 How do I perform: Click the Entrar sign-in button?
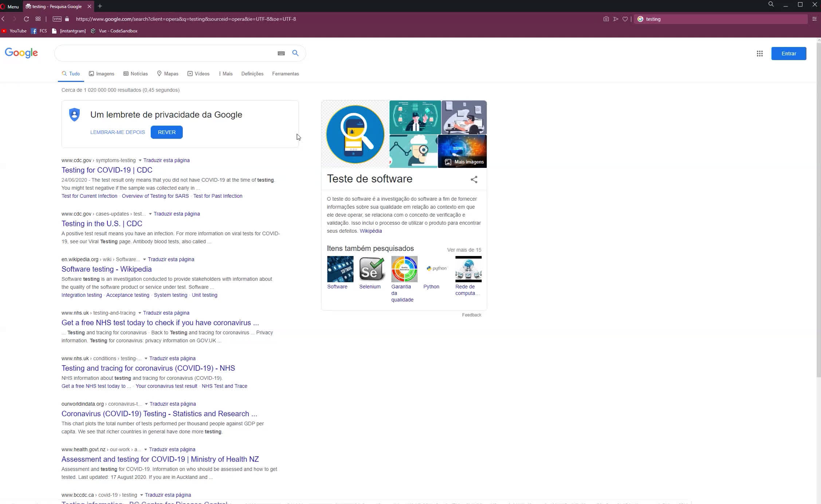click(789, 54)
